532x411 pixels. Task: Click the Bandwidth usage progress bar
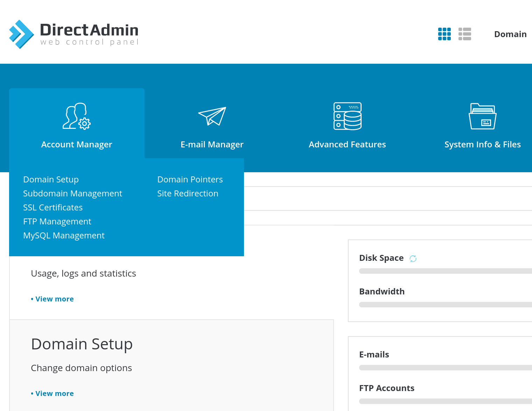[x=445, y=305]
